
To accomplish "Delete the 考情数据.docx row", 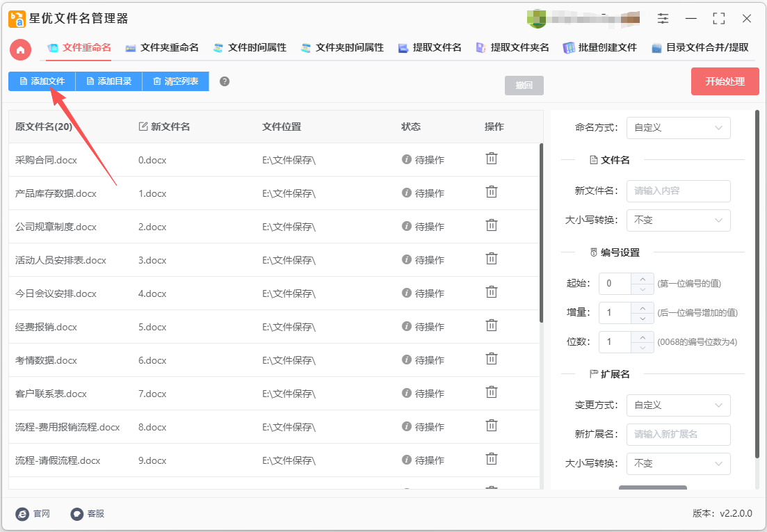I will point(491,358).
